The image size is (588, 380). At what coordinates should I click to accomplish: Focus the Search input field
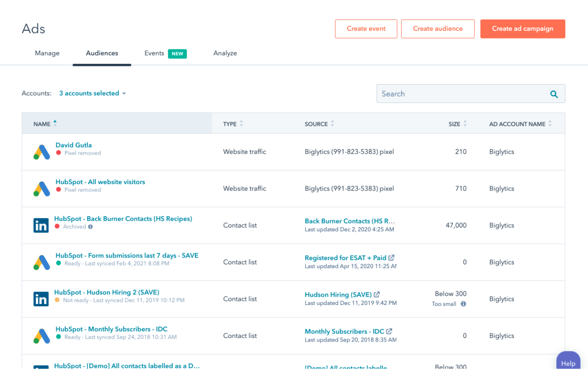point(471,94)
